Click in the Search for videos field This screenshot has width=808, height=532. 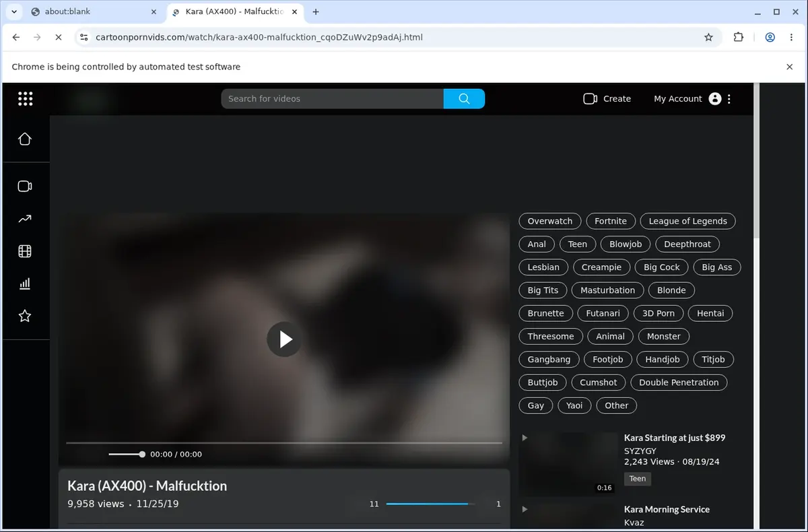coord(333,98)
